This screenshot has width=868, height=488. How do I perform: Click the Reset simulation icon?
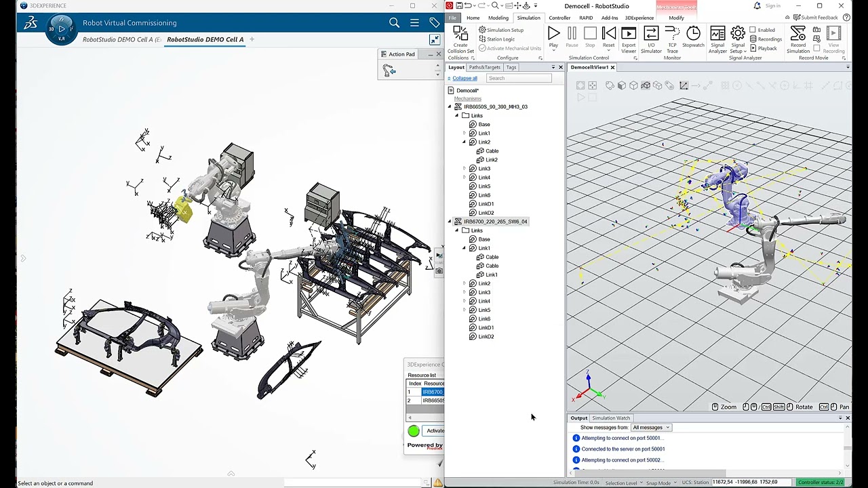pos(609,33)
